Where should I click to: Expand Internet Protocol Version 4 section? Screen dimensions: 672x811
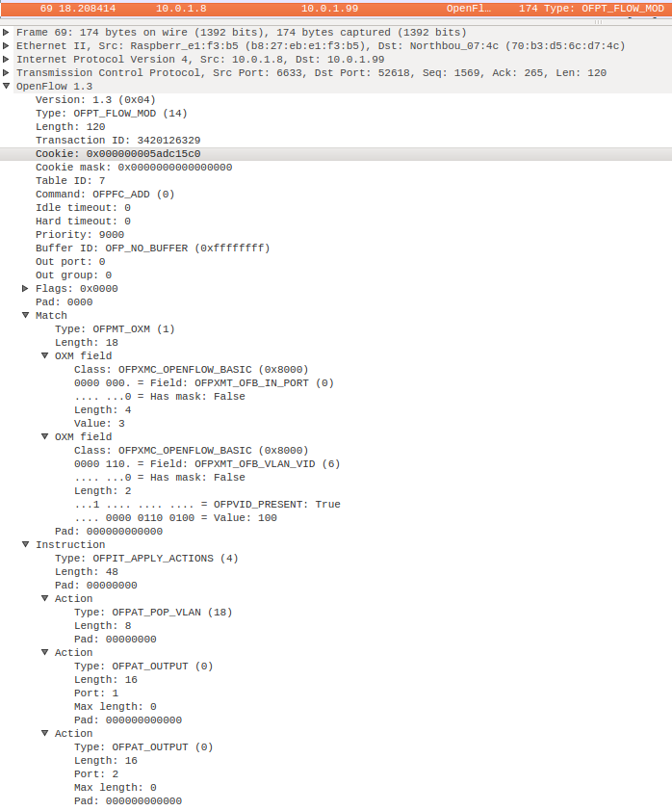click(x=7, y=59)
